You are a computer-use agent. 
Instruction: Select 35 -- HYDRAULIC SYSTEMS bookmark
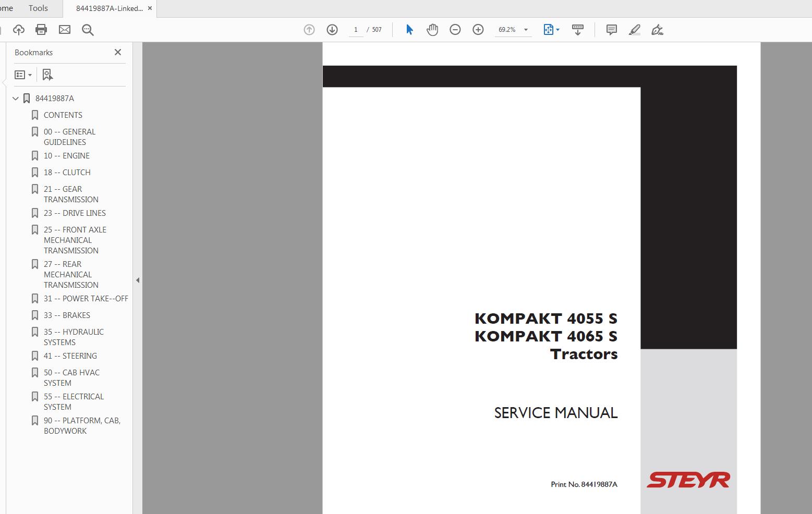point(74,337)
